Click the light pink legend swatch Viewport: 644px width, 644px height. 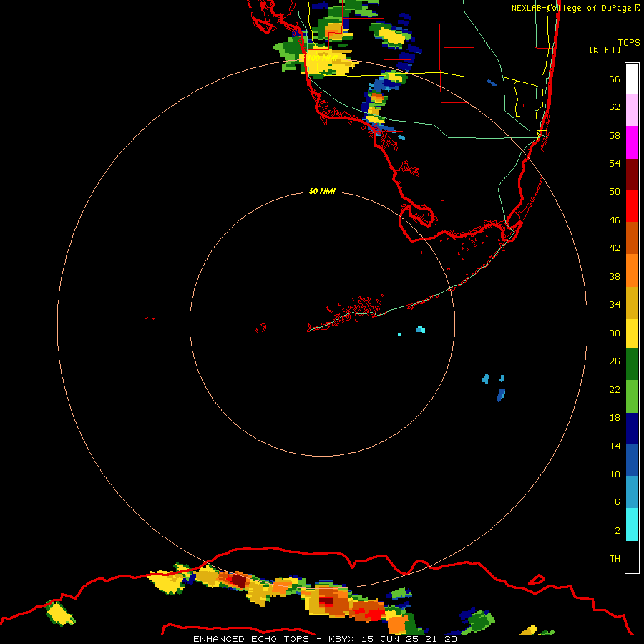click(632, 110)
